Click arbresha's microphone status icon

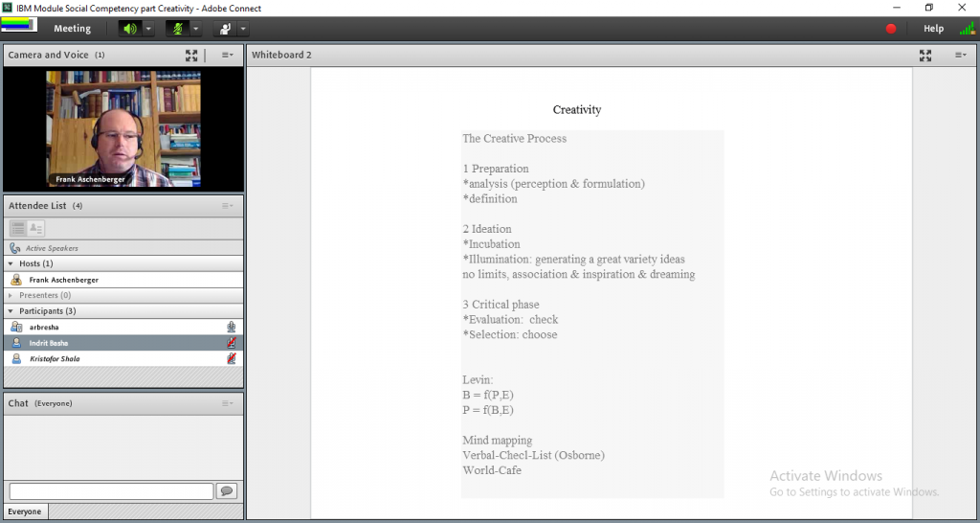(232, 327)
